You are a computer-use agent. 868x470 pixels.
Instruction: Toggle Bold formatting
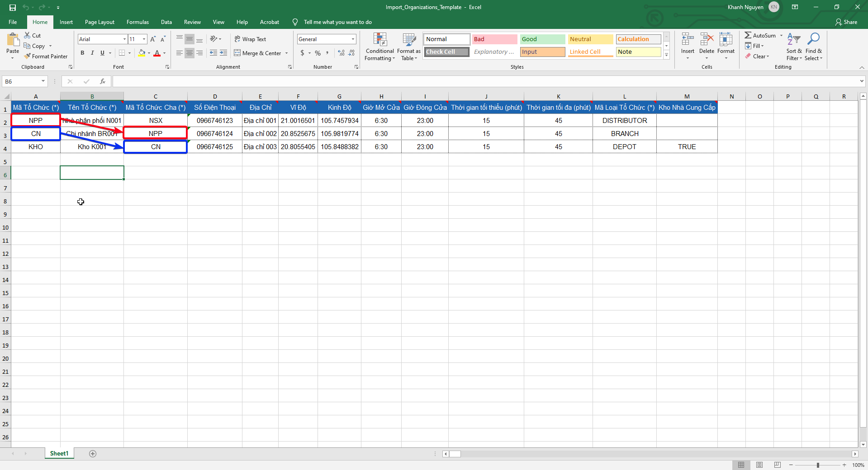[82, 53]
